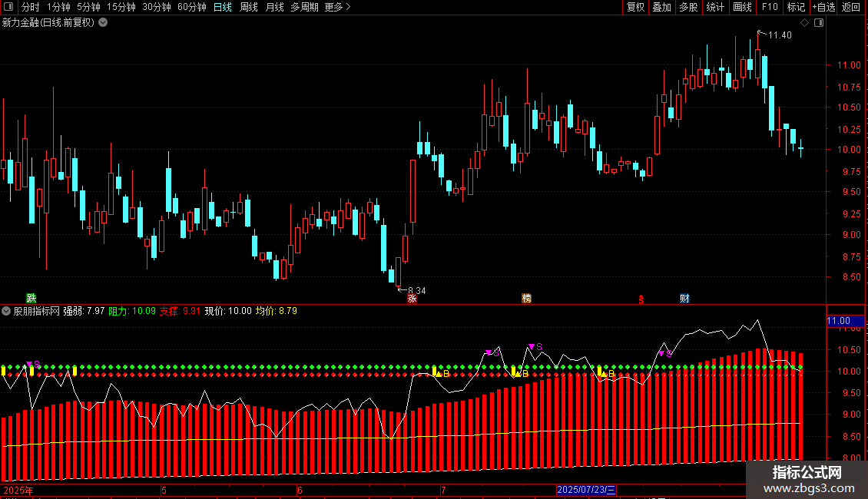Click the month 5 label on time axis

coord(164,490)
